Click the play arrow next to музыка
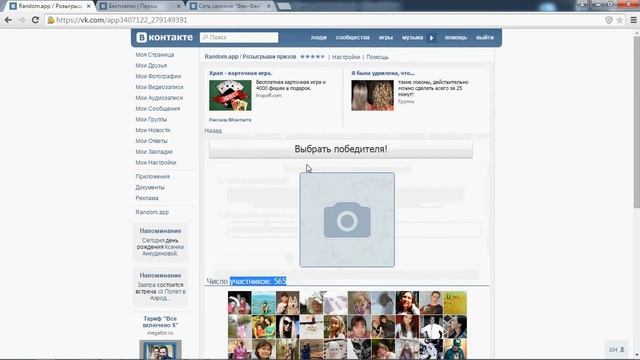Screen dimensions: 640x360 431,38
